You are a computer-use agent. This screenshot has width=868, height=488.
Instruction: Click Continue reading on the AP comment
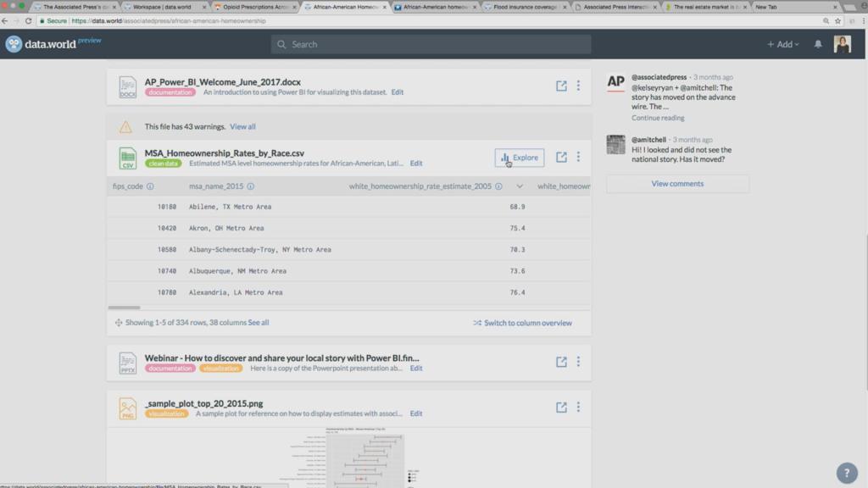pyautogui.click(x=658, y=118)
